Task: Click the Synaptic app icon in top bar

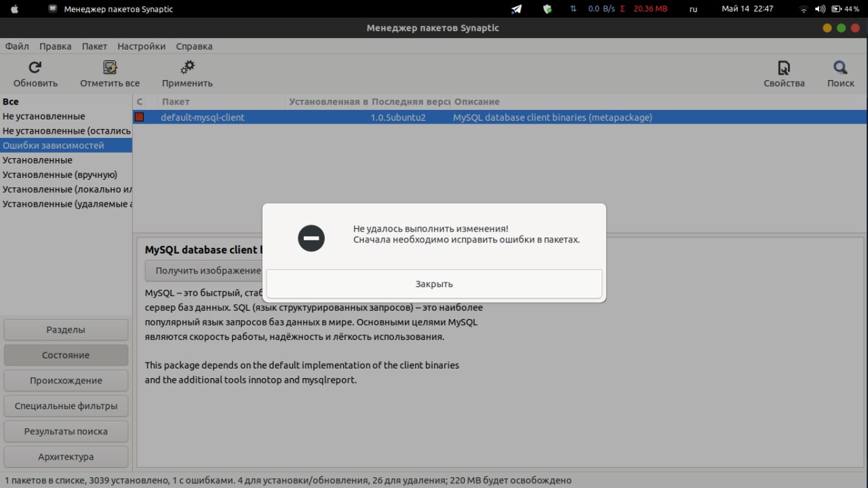Action: (53, 10)
